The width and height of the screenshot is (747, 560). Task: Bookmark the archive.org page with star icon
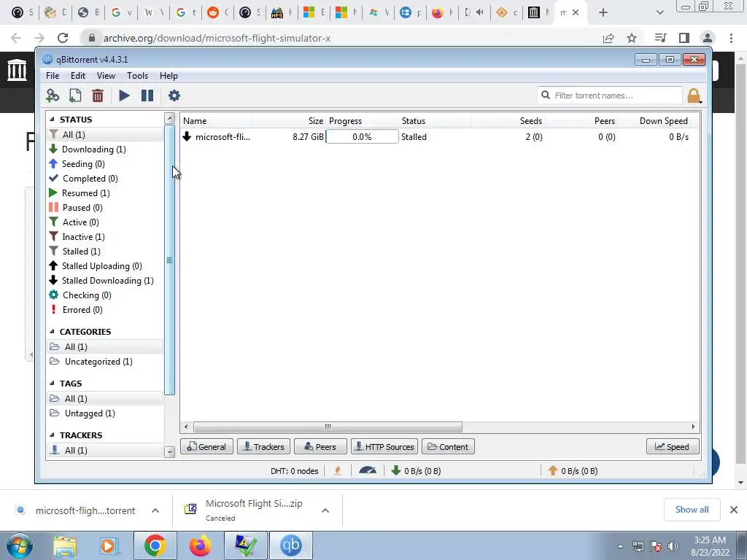tap(632, 38)
